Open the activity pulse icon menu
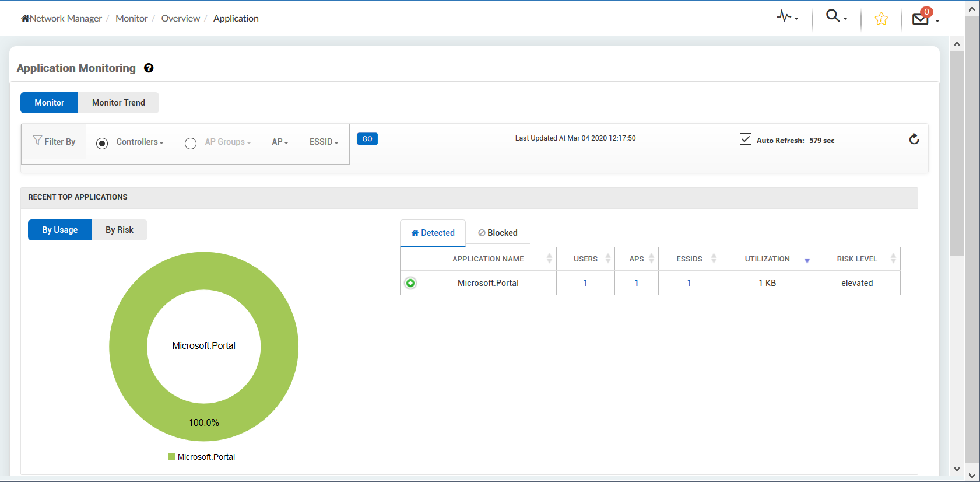 (787, 17)
